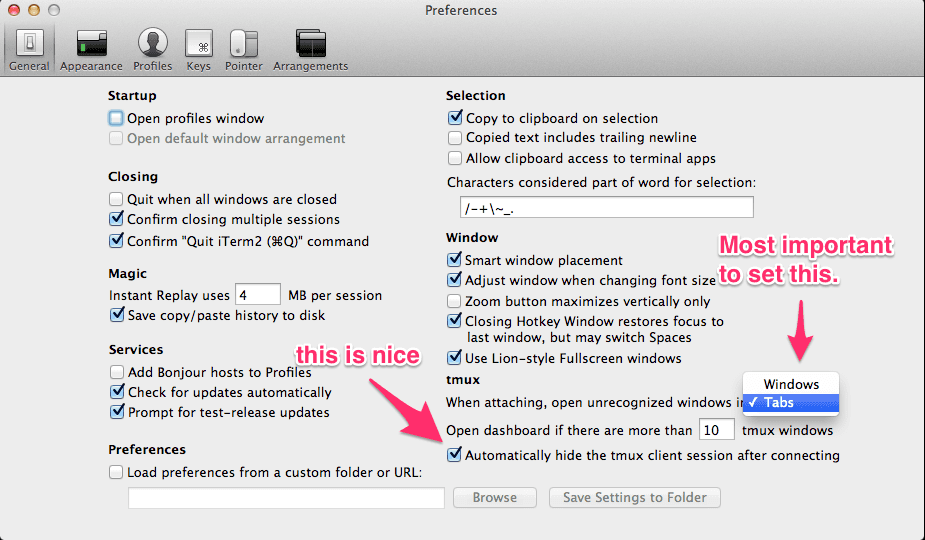Toggle Use Lion-style Fullscreen windows
The width and height of the screenshot is (925, 540).
[x=456, y=358]
